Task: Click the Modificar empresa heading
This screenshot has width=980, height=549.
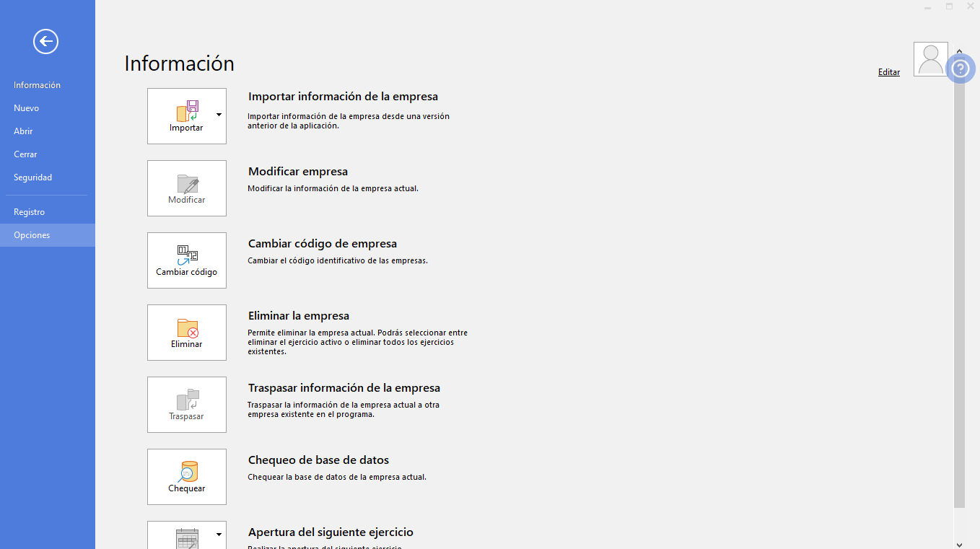Action: pyautogui.click(x=298, y=172)
